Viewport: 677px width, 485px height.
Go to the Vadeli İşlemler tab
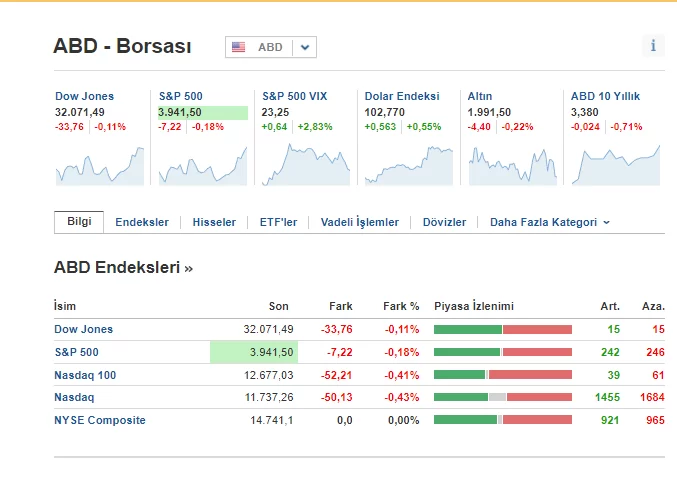(359, 222)
